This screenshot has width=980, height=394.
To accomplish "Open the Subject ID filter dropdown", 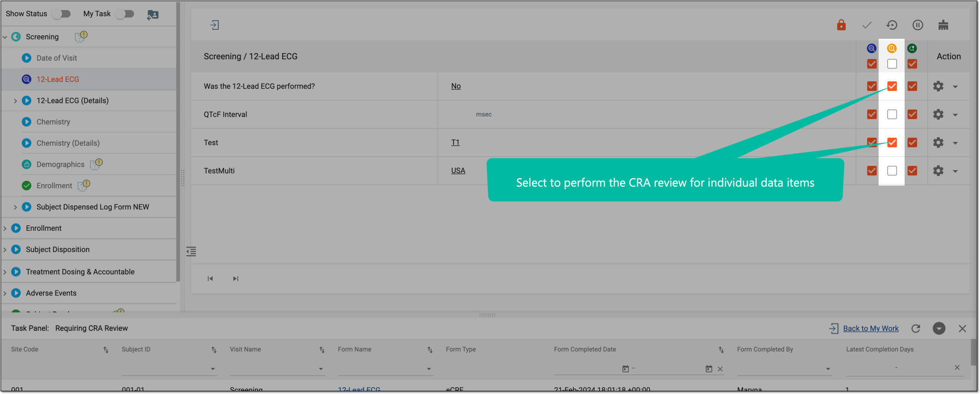I will [x=212, y=369].
